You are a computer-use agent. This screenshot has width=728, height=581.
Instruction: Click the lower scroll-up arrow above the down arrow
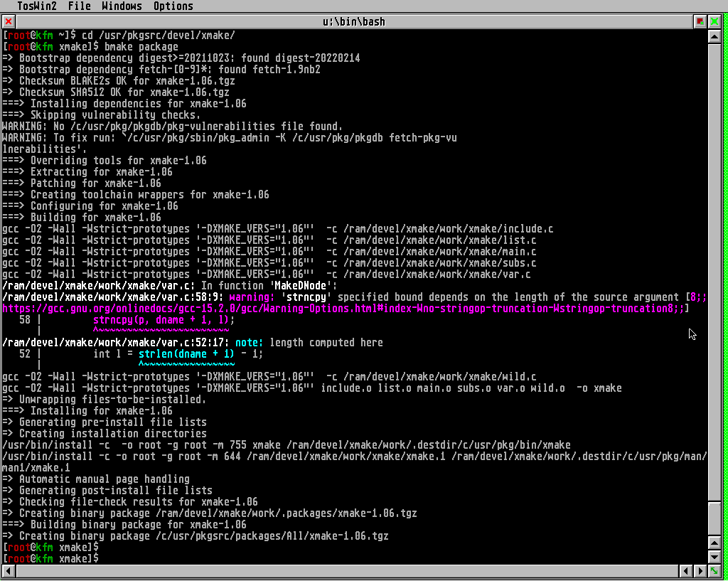(x=714, y=545)
